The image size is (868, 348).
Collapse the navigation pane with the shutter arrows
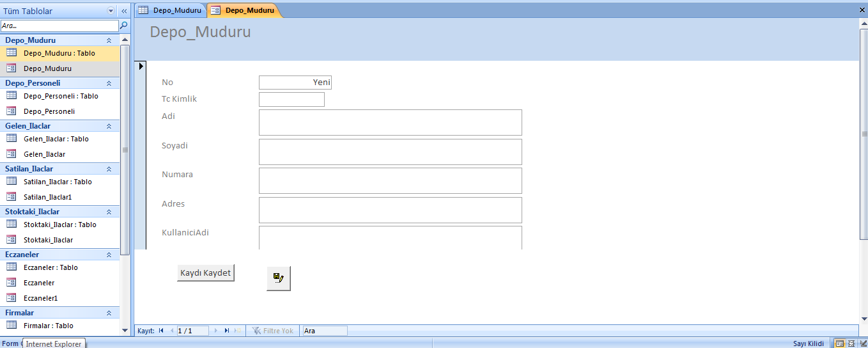[125, 11]
